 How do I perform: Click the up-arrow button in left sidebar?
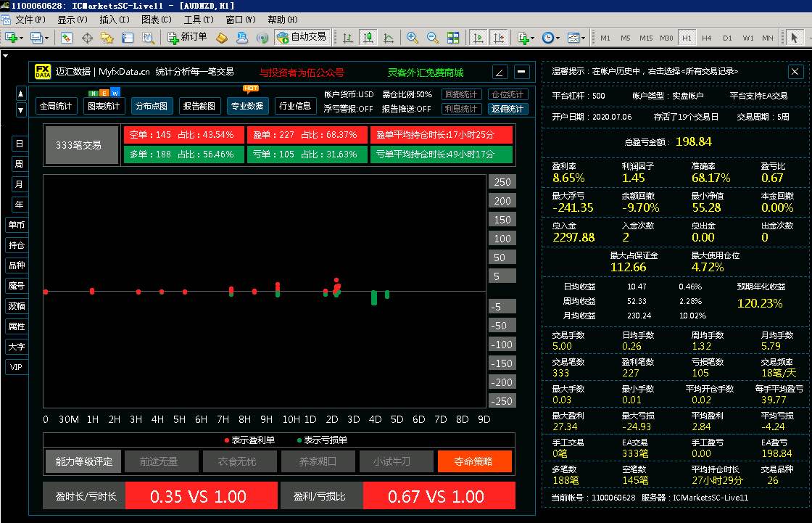point(21,94)
